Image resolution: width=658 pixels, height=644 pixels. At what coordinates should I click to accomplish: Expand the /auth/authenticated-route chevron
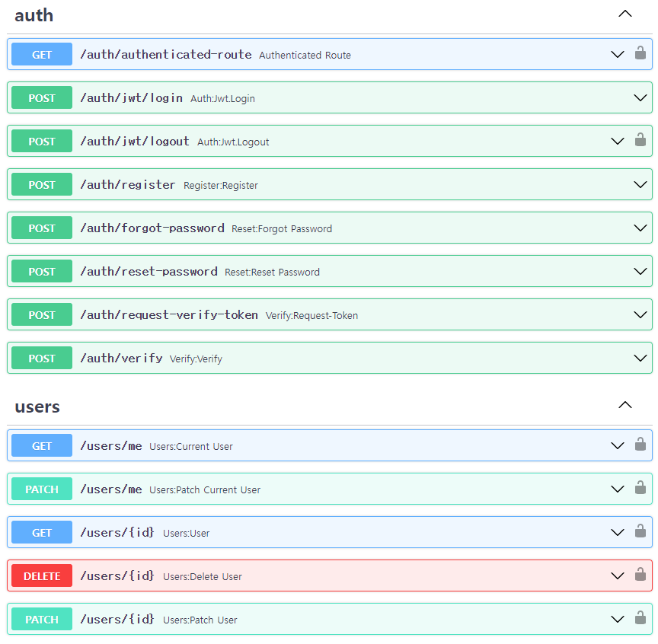click(618, 55)
